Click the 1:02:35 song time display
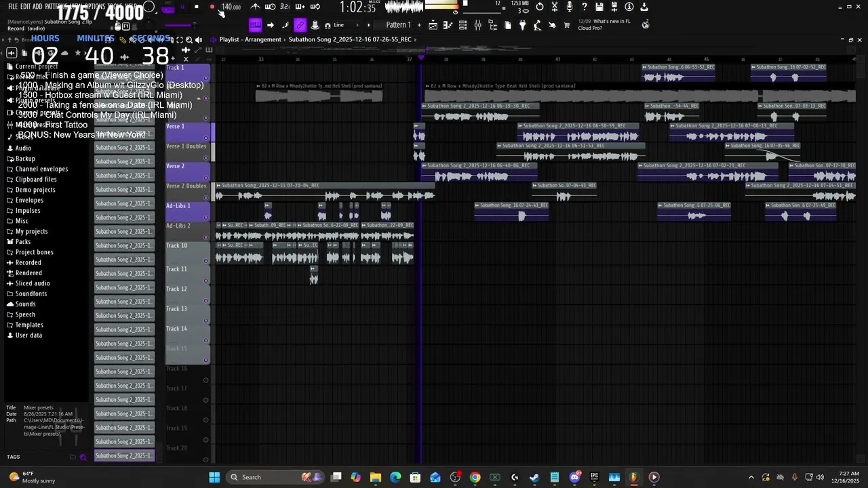This screenshot has width=868, height=488. tap(357, 7)
